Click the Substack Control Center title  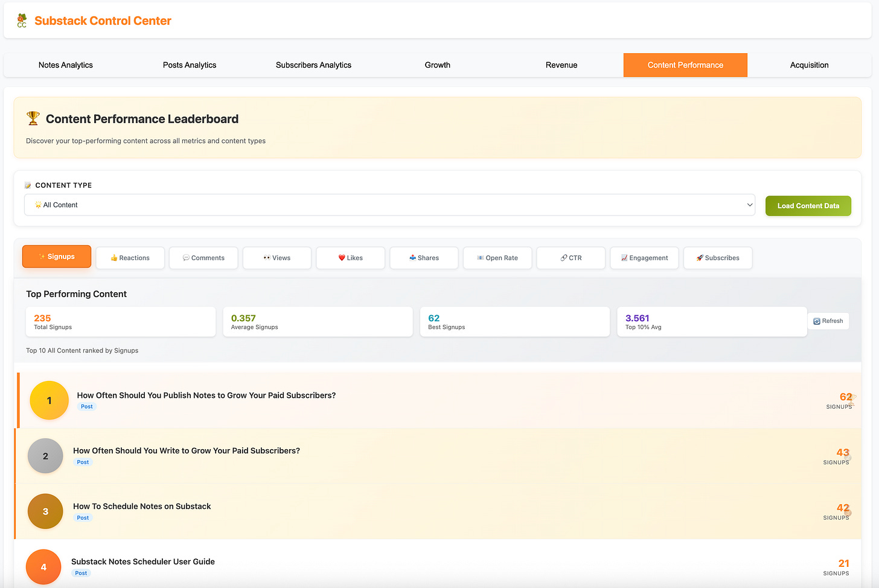click(103, 21)
